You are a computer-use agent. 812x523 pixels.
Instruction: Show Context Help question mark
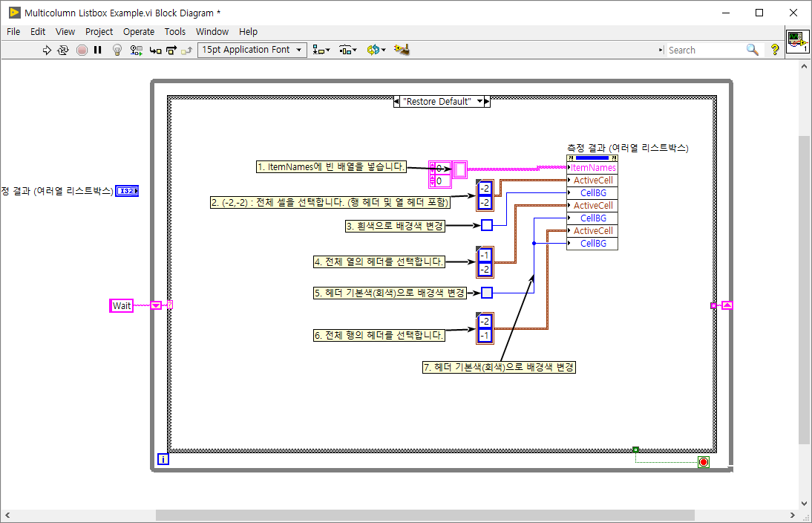[775, 50]
